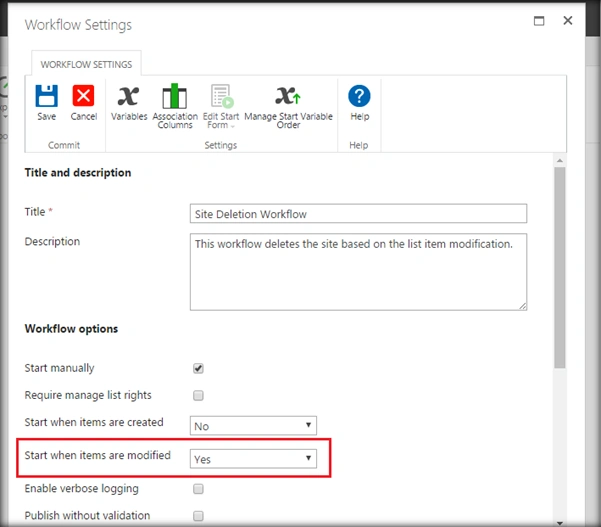Click the Workflow options heading

71,329
